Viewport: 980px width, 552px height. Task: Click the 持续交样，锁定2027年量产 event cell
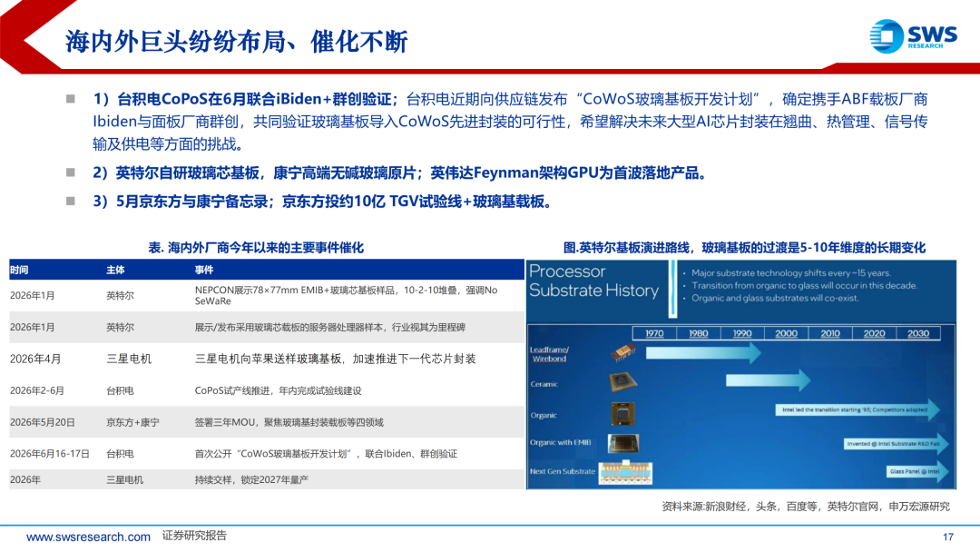pyautogui.click(x=251, y=480)
